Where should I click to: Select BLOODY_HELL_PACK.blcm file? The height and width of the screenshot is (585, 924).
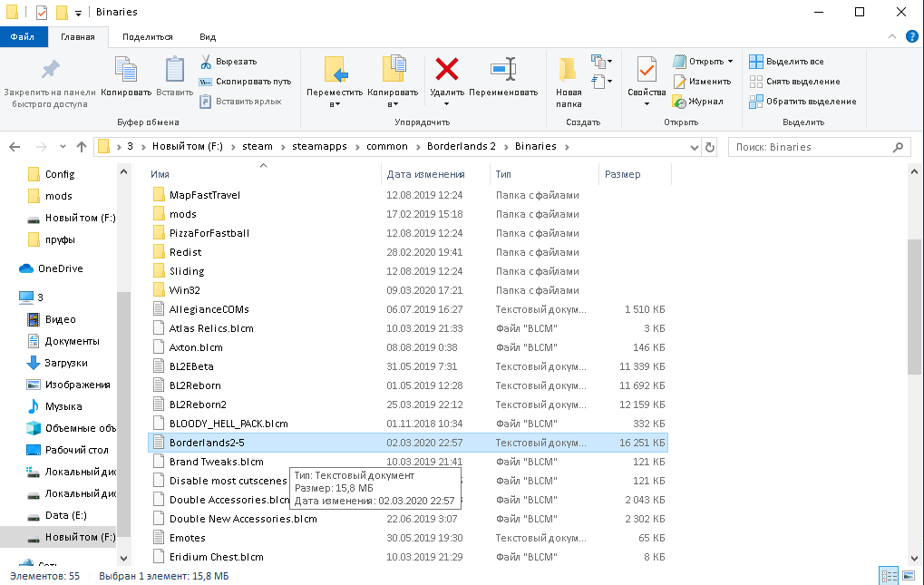pyautogui.click(x=408, y=424)
